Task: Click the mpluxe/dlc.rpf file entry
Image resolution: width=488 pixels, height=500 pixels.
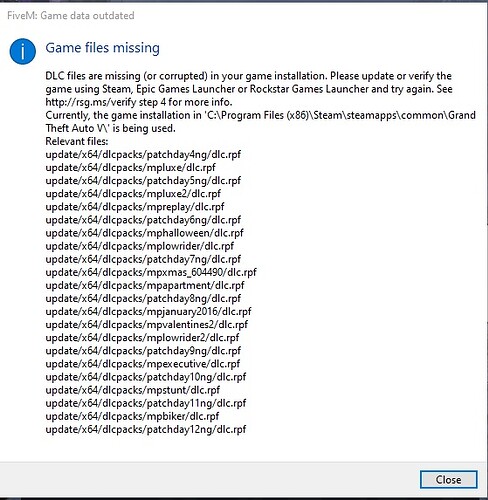Action: (x=130, y=167)
